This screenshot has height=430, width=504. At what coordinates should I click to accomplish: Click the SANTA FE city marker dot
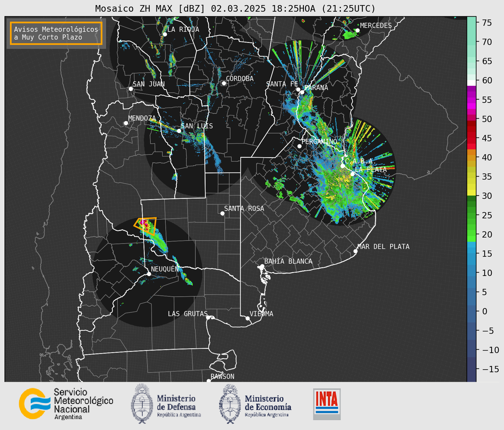(x=298, y=89)
